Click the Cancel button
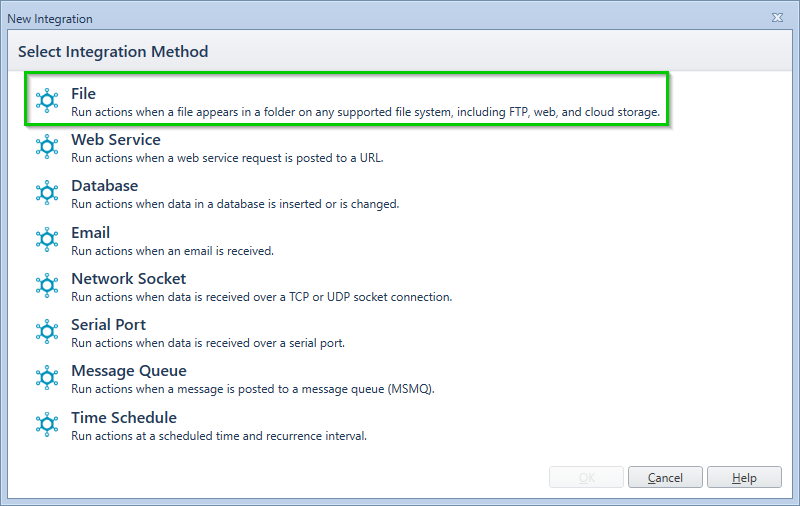The width and height of the screenshot is (800, 506). (665, 477)
